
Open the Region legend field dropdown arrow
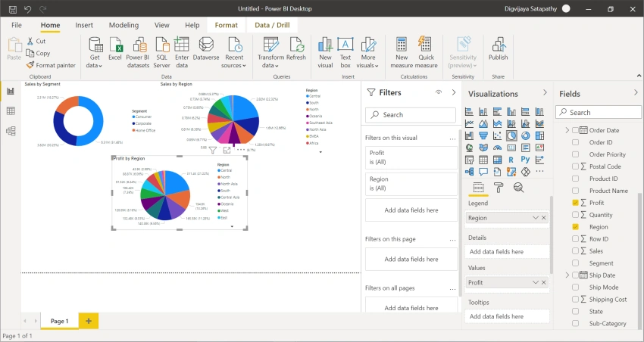coord(535,218)
